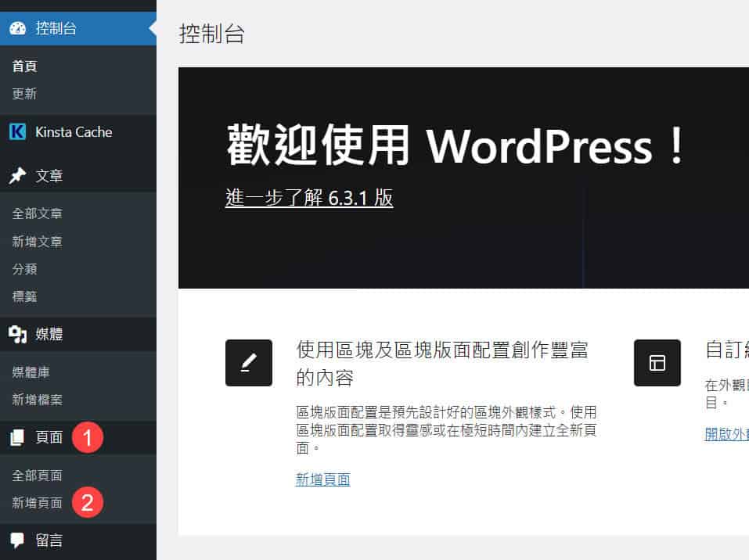
Task: Open the Kinsta Cache menu item
Action: click(x=78, y=131)
